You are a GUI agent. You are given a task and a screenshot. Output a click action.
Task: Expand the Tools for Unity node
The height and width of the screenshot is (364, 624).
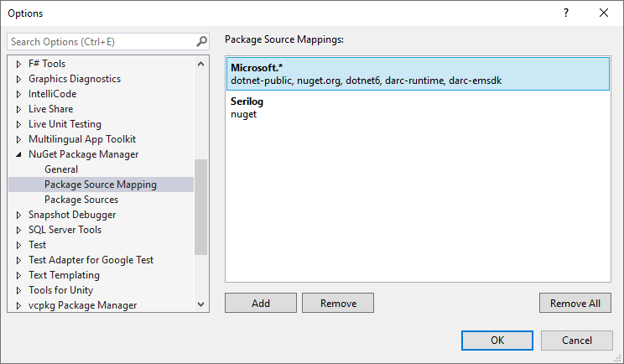click(18, 291)
